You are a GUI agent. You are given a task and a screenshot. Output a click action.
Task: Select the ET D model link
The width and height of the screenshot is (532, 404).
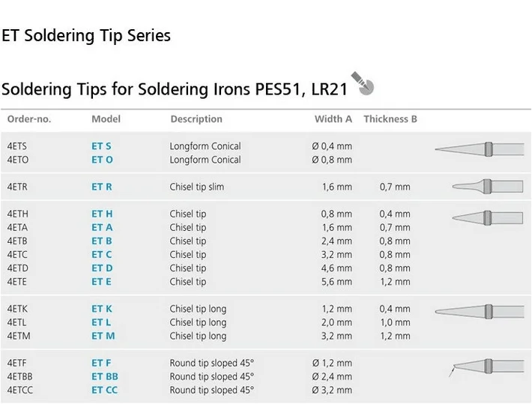pyautogui.click(x=102, y=268)
